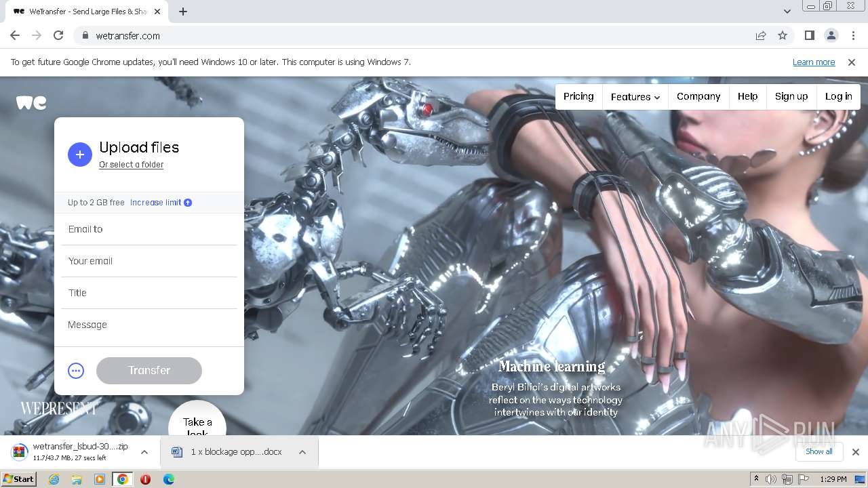Open the Pricing menu item

click(578, 96)
